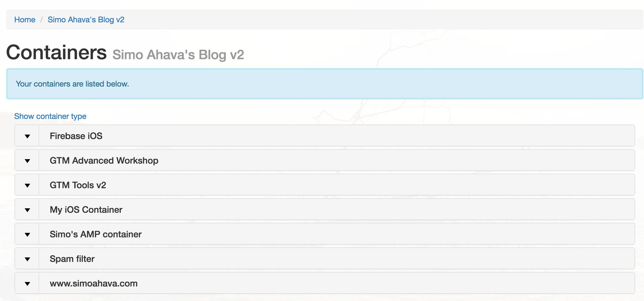
Task: Select the GTM Tools v2 row title
Action: 78,185
